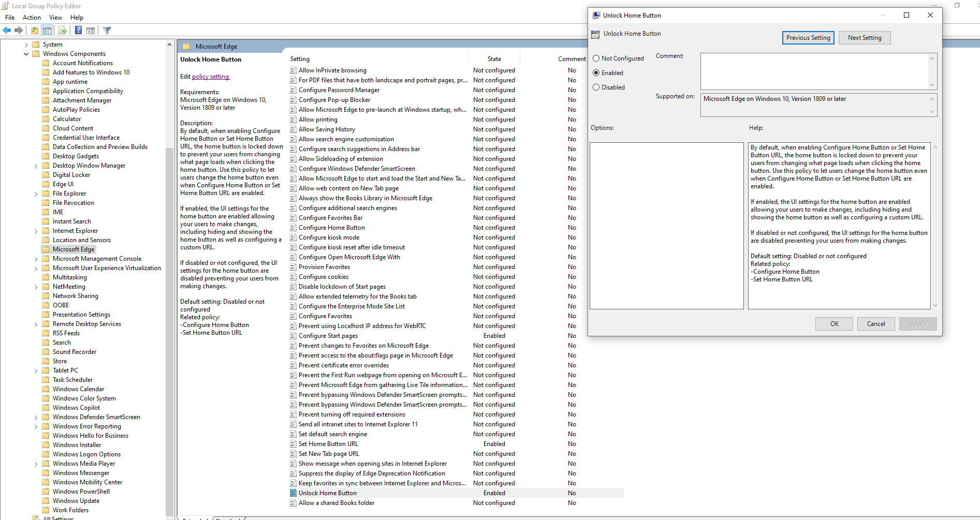This screenshot has width=980, height=520.
Task: Select the Allow a shared Books folder setting
Action: 337,503
